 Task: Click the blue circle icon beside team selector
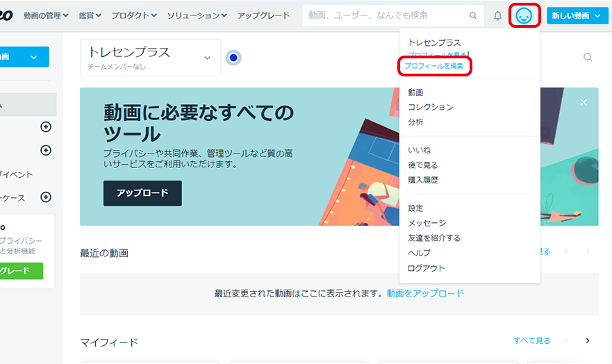pyautogui.click(x=234, y=58)
